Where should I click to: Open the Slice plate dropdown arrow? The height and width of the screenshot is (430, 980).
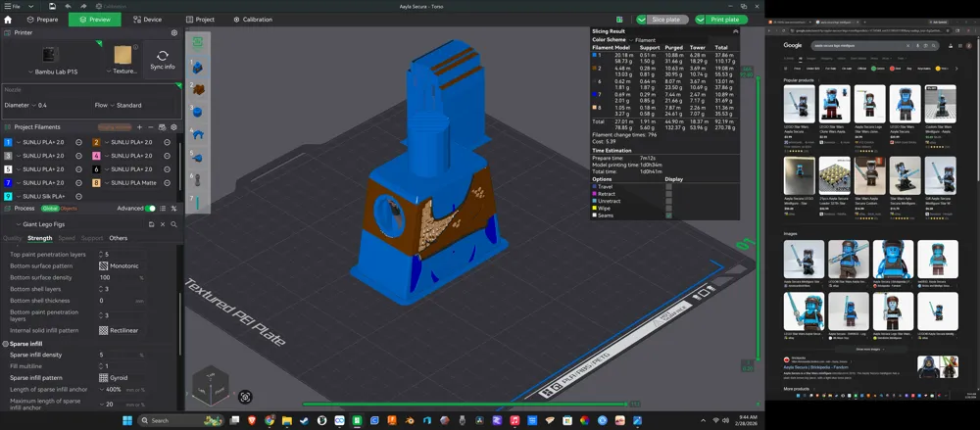(641, 20)
